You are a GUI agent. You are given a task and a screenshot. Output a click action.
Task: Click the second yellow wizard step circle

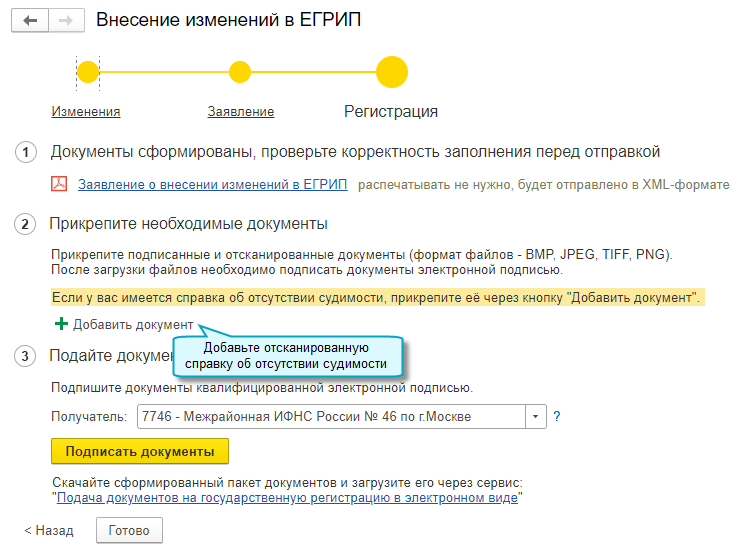pyautogui.click(x=239, y=72)
